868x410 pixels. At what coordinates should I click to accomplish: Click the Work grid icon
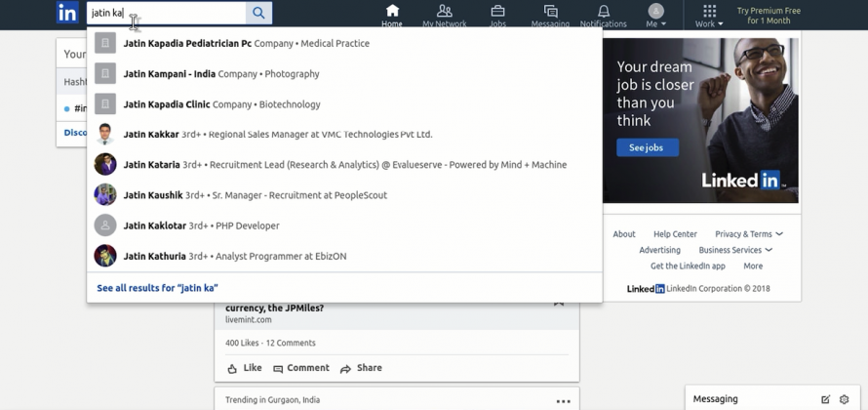709,11
